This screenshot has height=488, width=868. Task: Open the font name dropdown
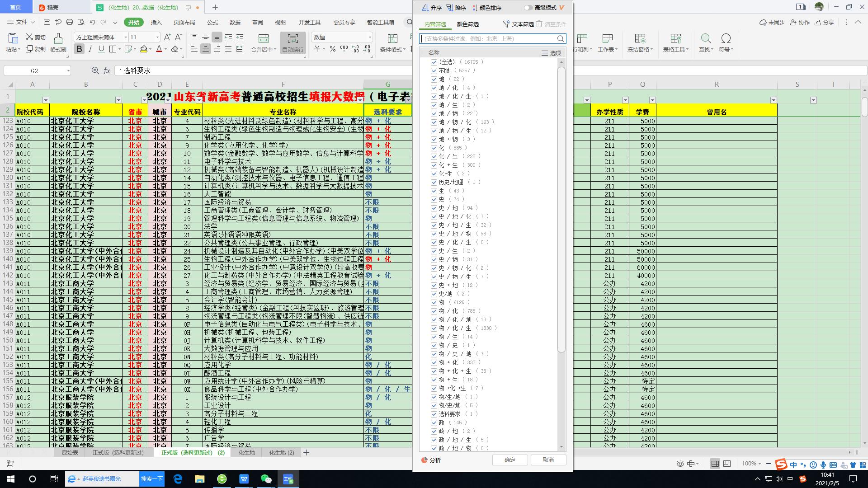coord(126,37)
